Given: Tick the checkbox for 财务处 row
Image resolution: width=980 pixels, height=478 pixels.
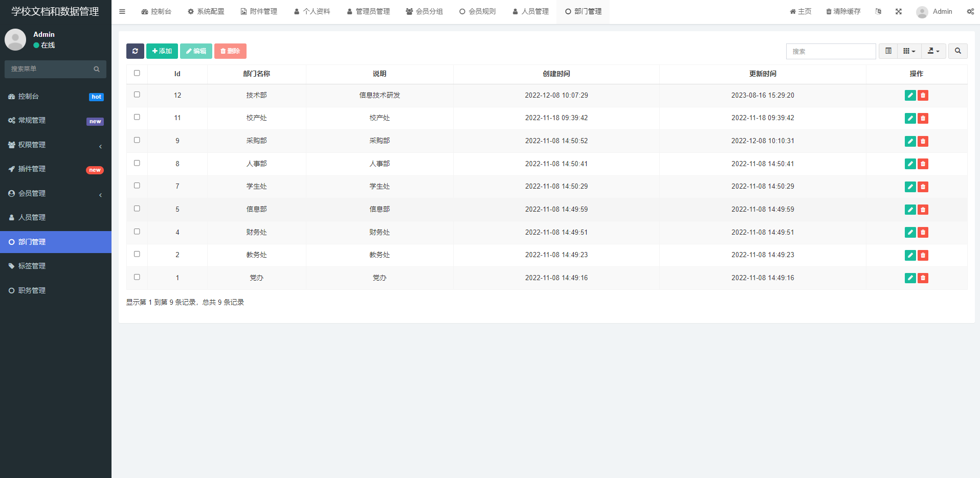Looking at the screenshot, I should pyautogui.click(x=137, y=232).
